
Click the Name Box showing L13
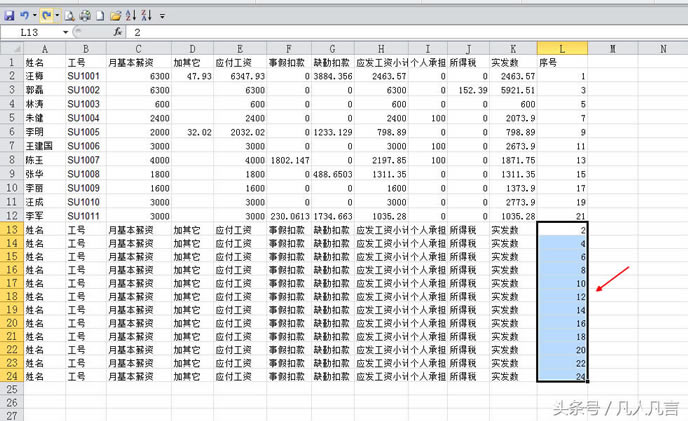(32, 32)
